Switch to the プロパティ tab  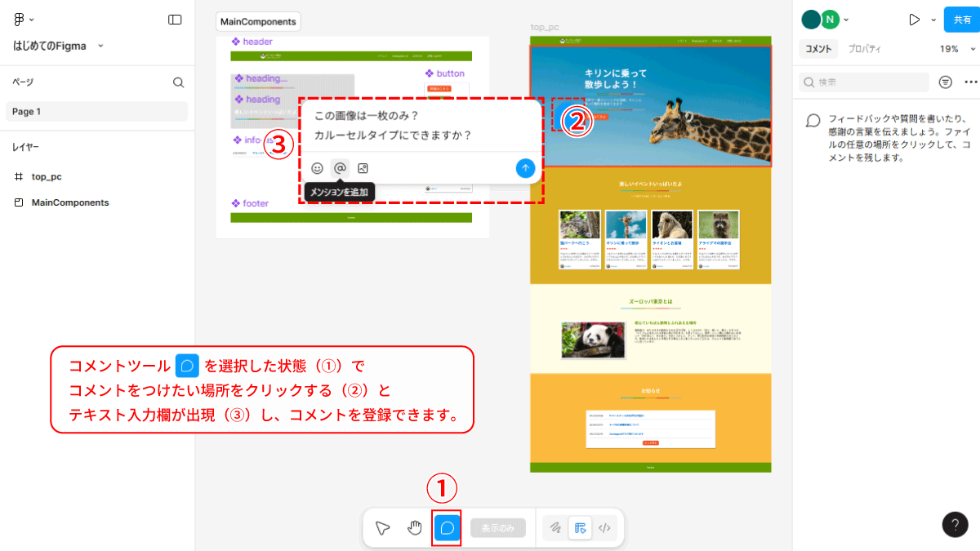(864, 49)
